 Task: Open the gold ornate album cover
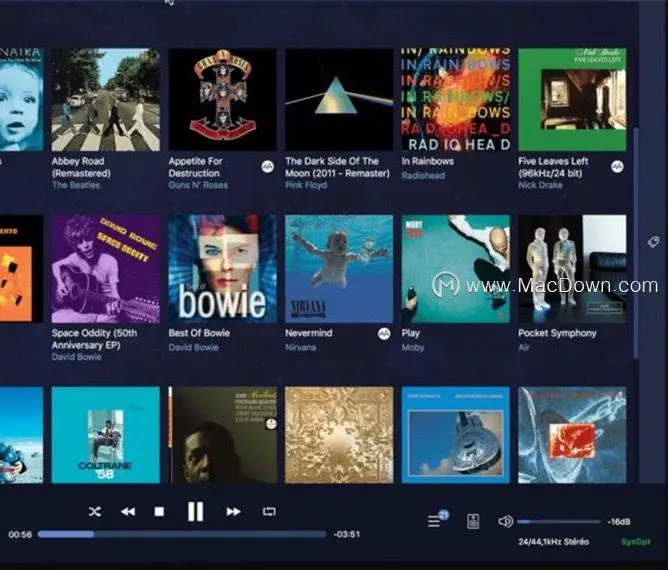pos(339,435)
